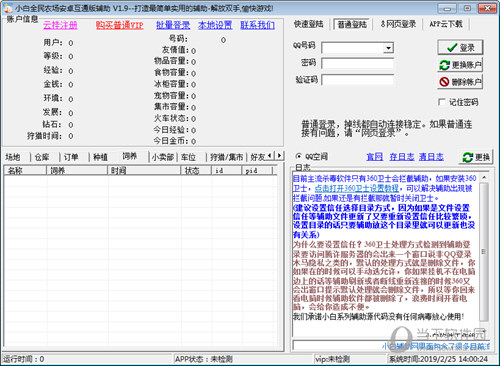The height and width of the screenshot is (366, 500).
Task: Click the green checkmark 登录 login button
Action: coord(460,48)
